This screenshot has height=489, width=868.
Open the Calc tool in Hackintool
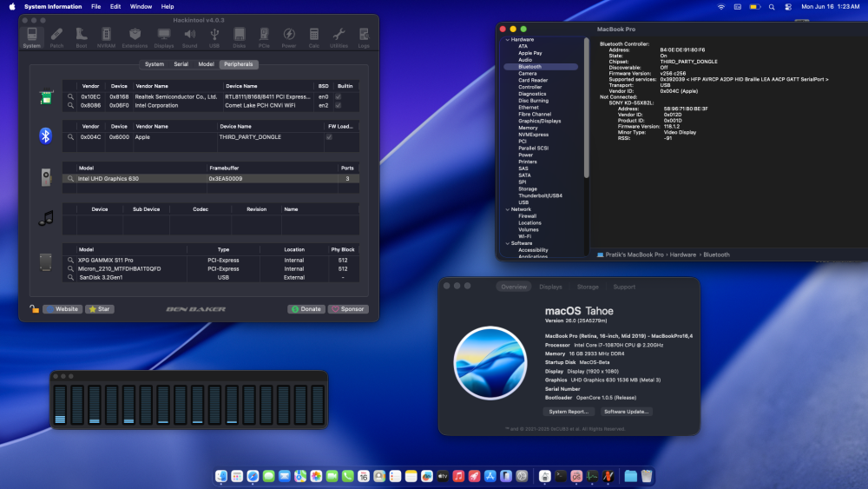[314, 37]
